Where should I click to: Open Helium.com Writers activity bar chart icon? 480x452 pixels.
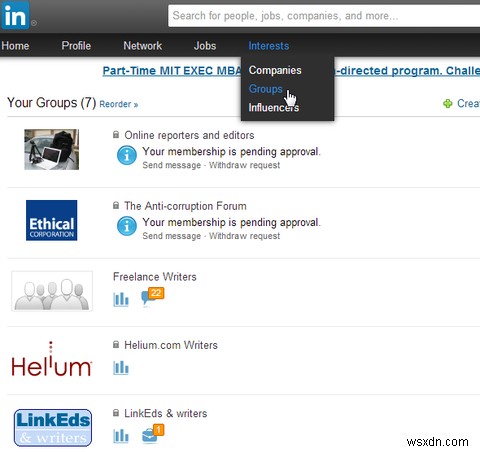tap(121, 367)
